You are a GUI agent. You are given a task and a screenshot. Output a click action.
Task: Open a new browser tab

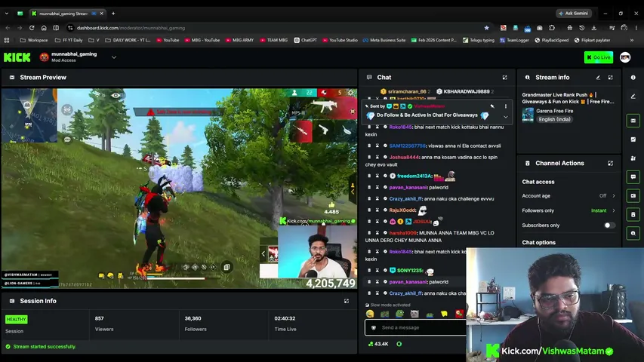pyautogui.click(x=113, y=14)
